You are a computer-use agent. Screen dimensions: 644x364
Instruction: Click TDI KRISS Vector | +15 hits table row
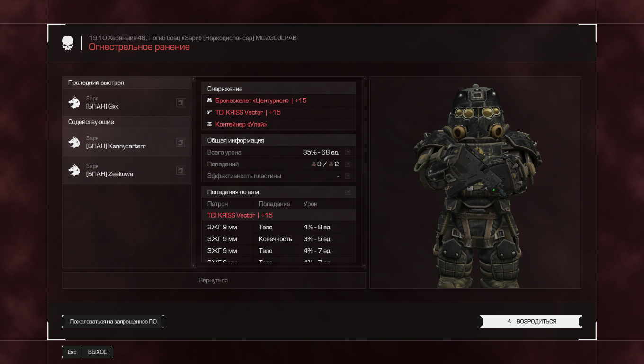click(x=278, y=215)
